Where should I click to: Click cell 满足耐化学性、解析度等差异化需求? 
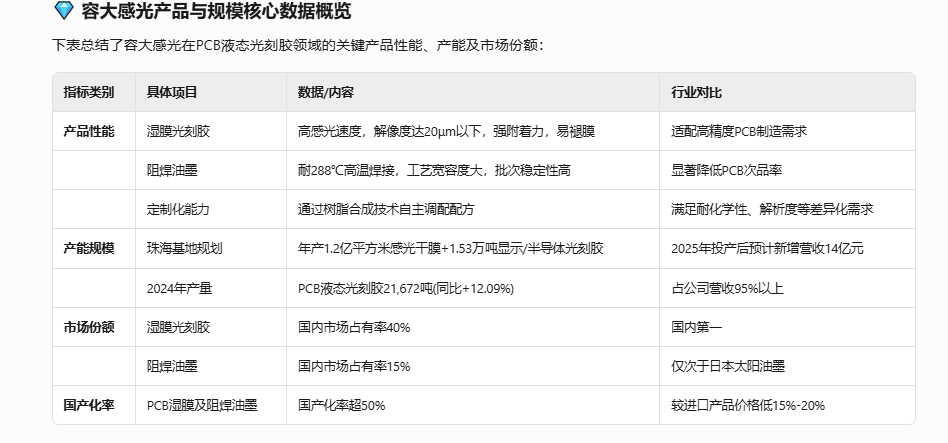point(772,210)
